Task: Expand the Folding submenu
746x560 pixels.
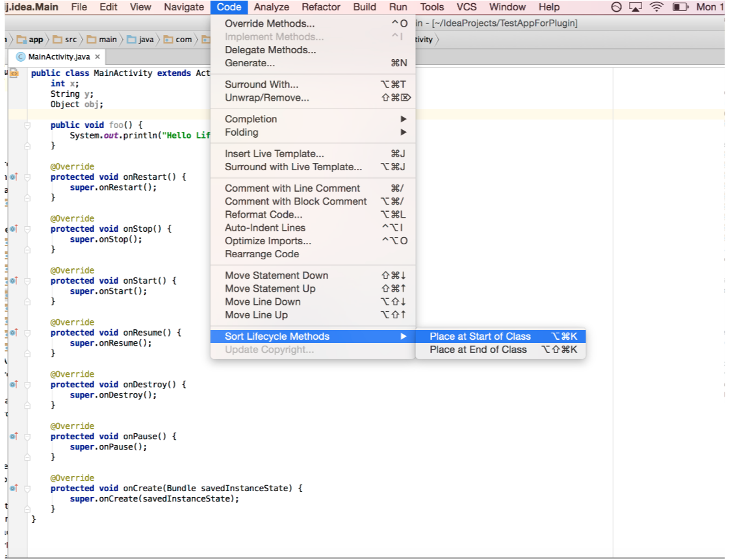Action: (313, 133)
